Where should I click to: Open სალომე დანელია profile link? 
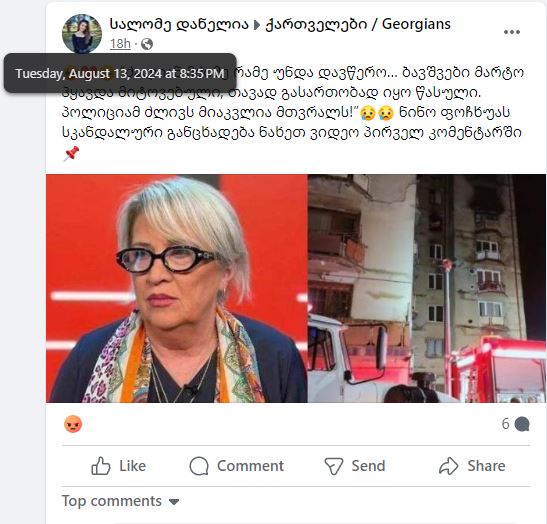pos(179,24)
